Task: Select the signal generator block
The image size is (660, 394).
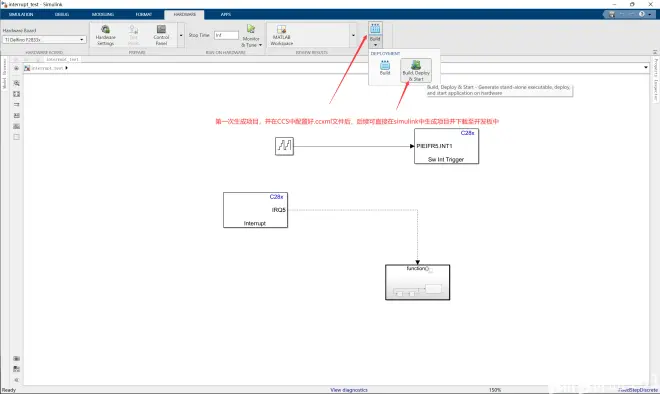Action: click(284, 146)
